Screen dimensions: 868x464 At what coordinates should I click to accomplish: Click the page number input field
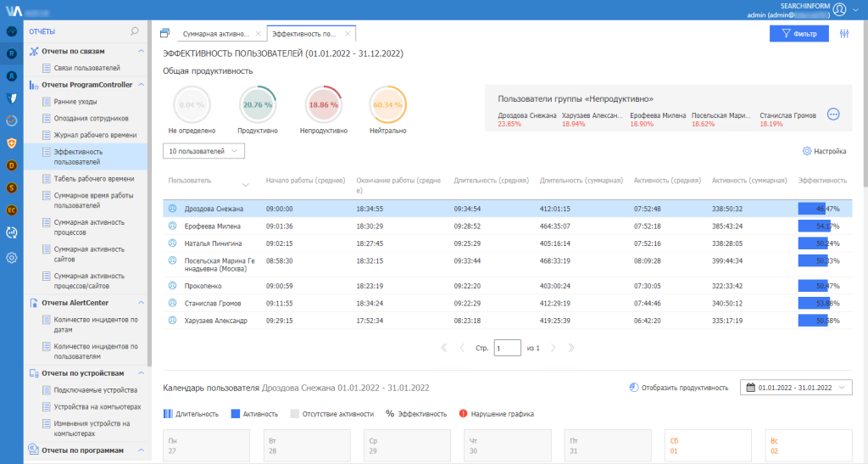pyautogui.click(x=507, y=348)
